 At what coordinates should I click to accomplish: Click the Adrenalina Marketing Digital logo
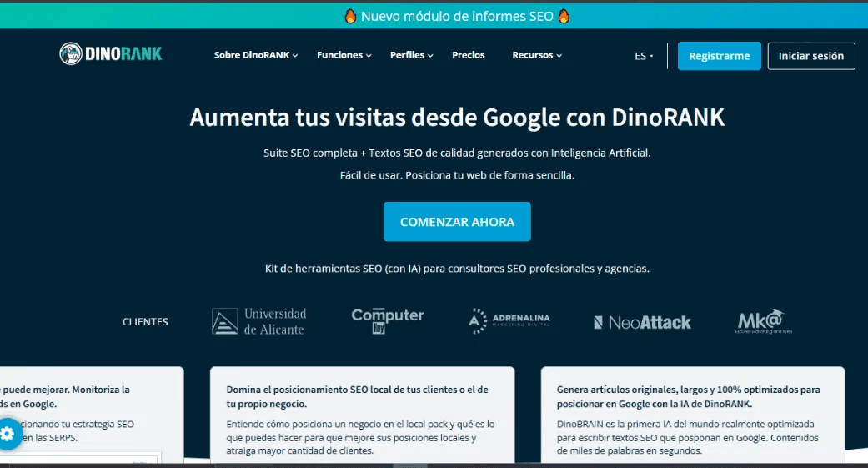tap(509, 320)
